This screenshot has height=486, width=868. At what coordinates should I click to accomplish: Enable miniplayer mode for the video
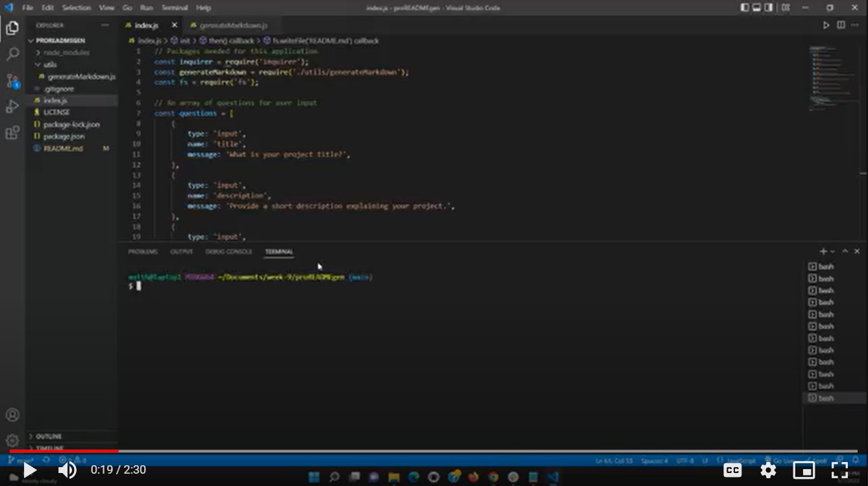click(804, 470)
